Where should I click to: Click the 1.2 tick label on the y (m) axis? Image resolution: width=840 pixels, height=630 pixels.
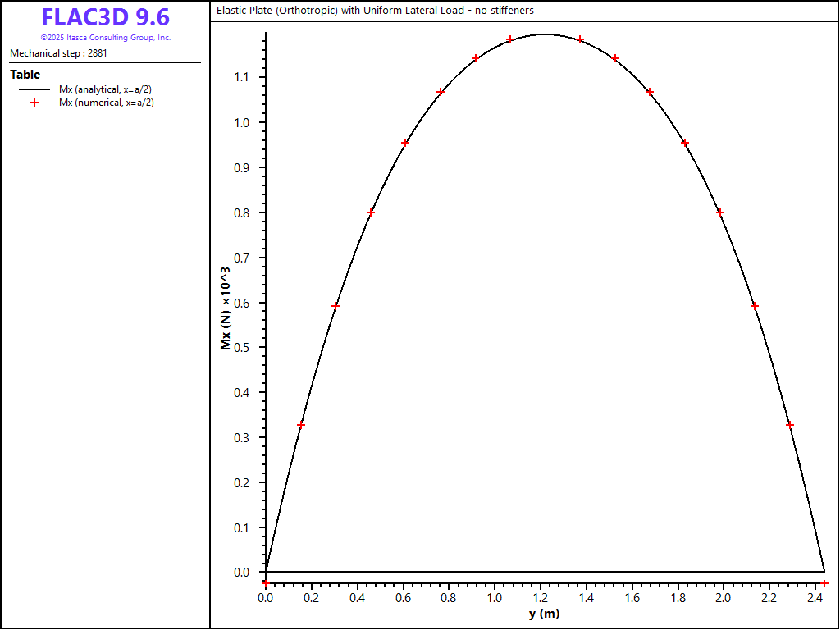(539, 598)
